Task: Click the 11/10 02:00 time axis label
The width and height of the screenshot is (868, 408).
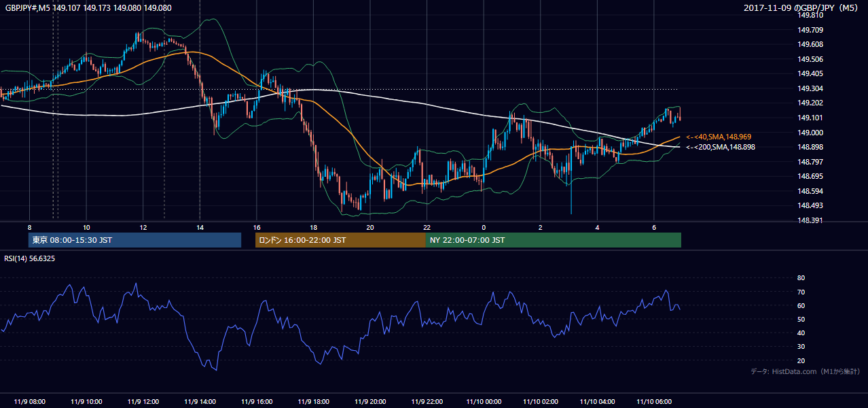Action: tap(541, 402)
